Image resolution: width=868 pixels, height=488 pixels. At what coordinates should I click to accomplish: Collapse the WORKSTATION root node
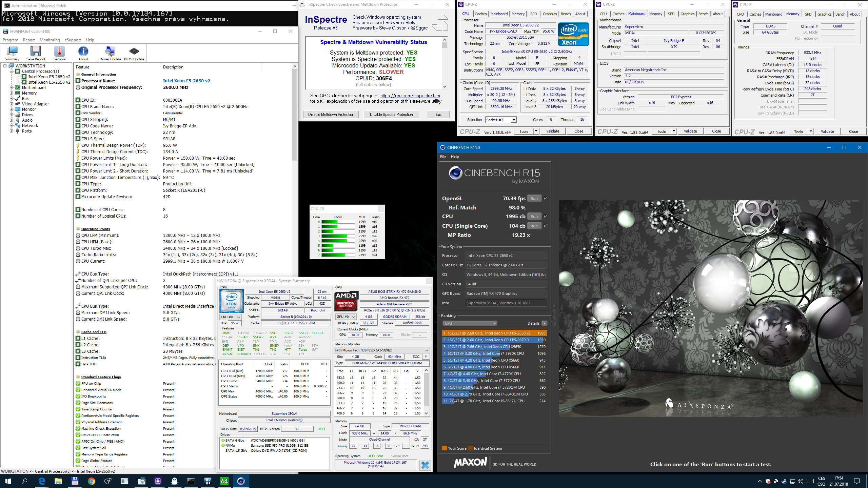click(5, 66)
